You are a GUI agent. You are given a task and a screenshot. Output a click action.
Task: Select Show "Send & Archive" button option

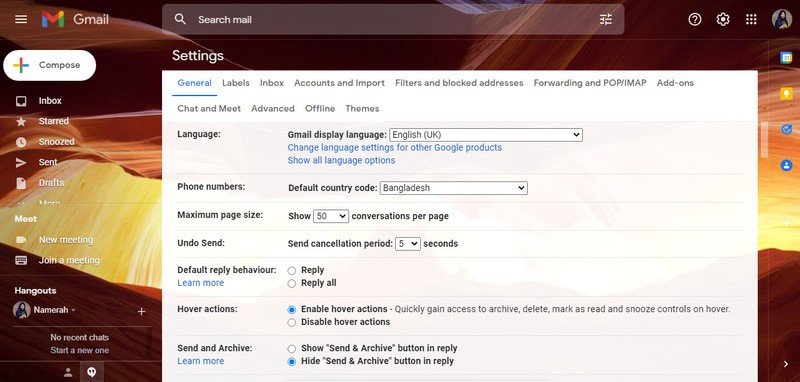click(x=291, y=349)
